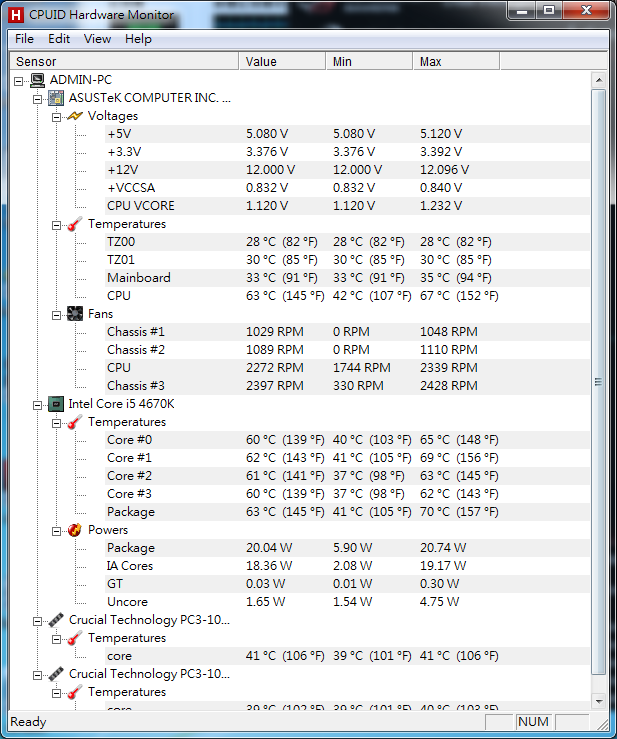Select the +5V voltage row
617x739 pixels.
[x=347, y=134]
